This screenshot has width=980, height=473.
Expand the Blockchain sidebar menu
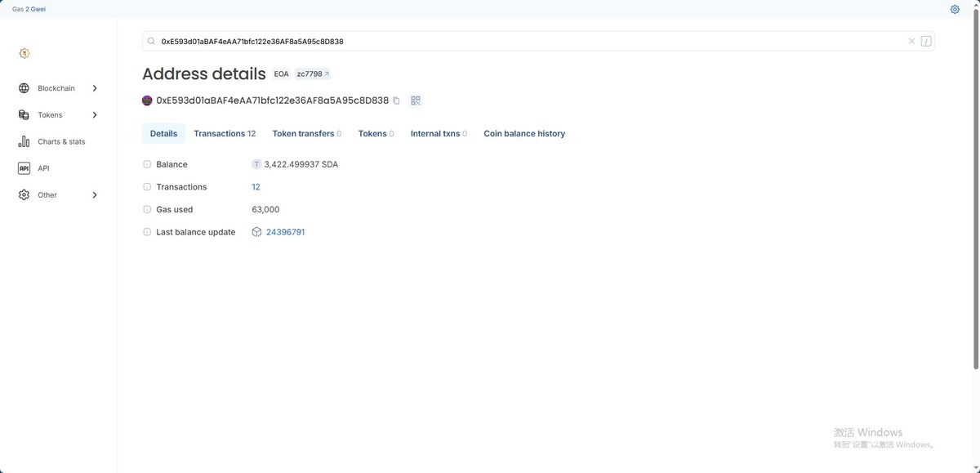94,87
